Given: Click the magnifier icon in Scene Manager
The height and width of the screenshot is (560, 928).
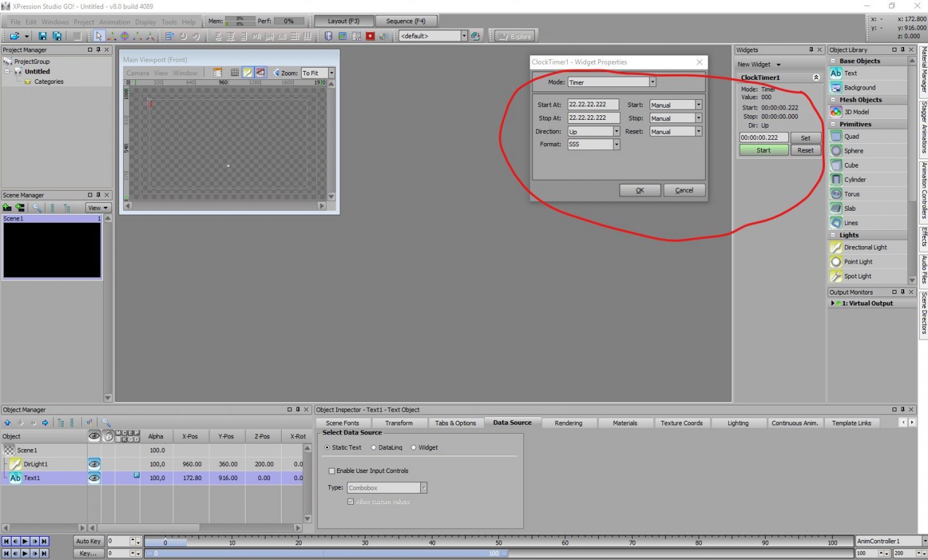Looking at the screenshot, I should [37, 208].
